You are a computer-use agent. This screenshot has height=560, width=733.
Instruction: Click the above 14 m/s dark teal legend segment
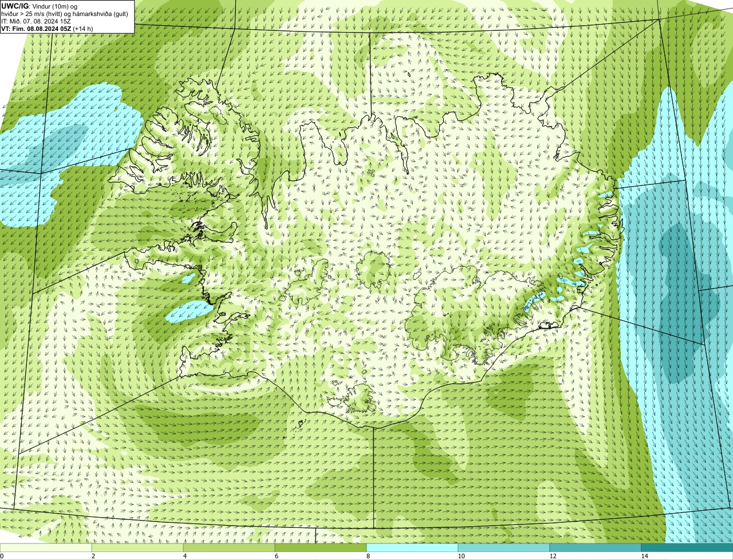click(x=687, y=547)
